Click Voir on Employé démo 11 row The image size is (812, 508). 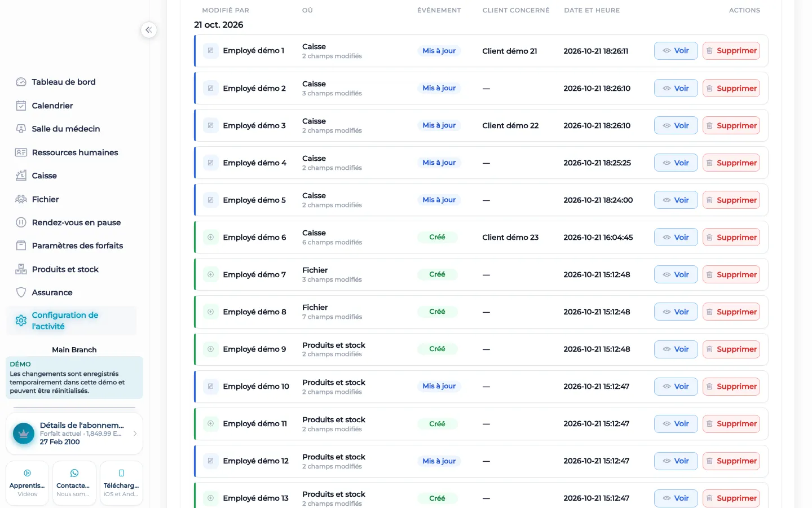(676, 423)
